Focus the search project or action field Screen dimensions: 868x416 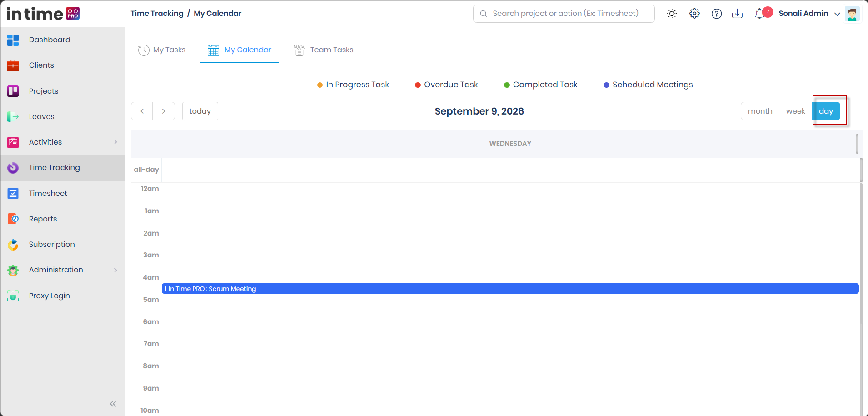[x=564, y=14]
